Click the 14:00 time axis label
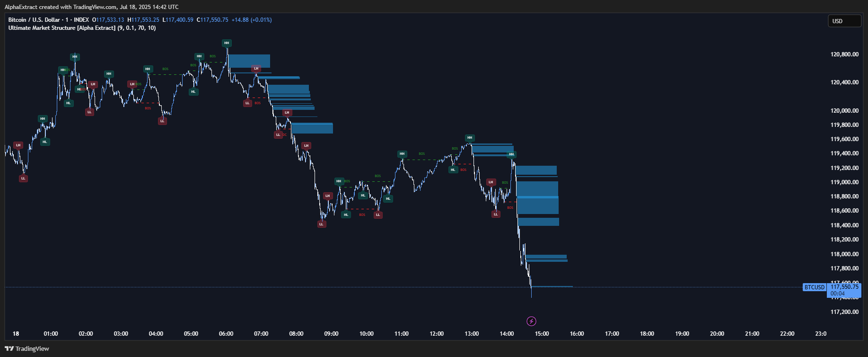 tap(507, 334)
